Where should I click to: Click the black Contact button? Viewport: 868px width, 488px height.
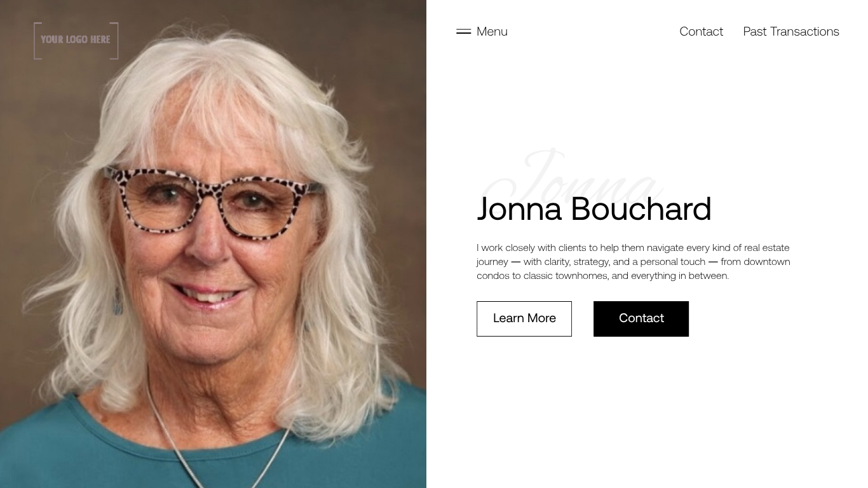(x=641, y=319)
